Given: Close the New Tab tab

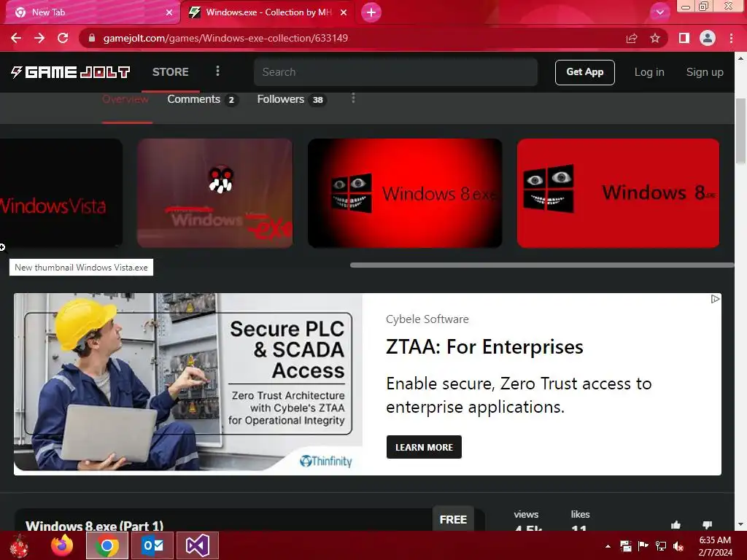Looking at the screenshot, I should click(169, 12).
